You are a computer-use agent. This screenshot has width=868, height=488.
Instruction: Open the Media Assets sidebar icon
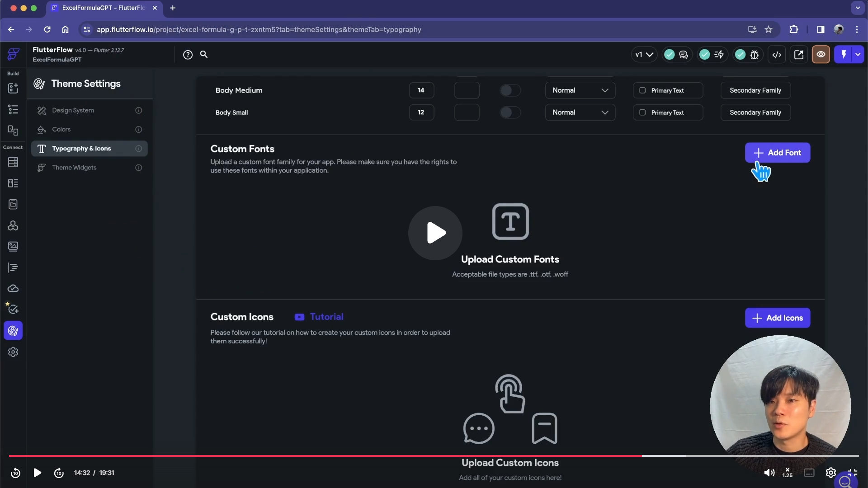pyautogui.click(x=13, y=246)
